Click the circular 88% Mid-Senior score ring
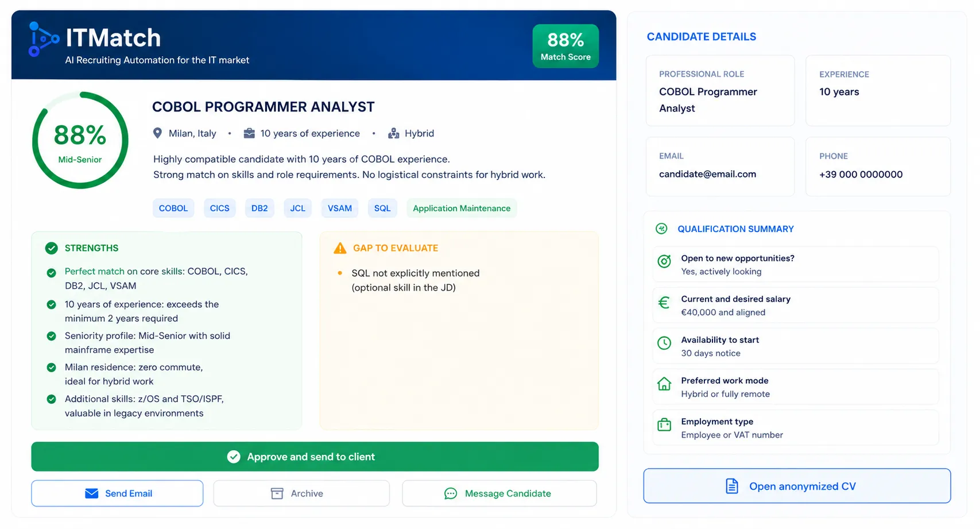This screenshot has width=980, height=529. coord(80,140)
